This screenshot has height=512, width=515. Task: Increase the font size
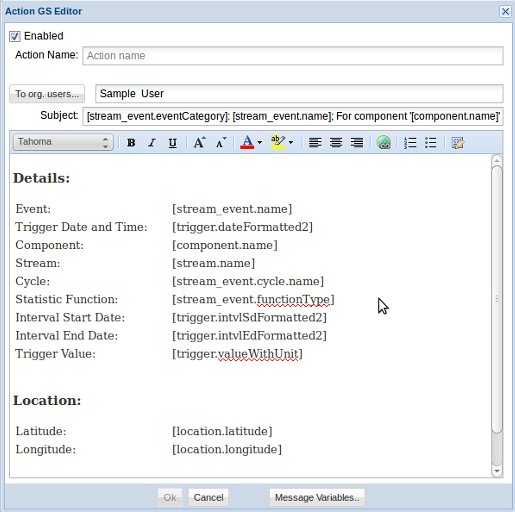(x=200, y=143)
